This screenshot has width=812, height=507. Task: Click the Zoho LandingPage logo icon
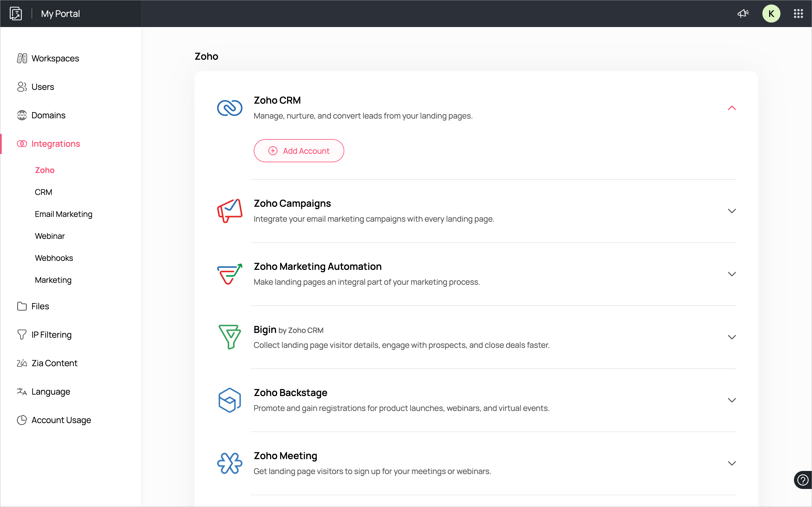pos(16,14)
